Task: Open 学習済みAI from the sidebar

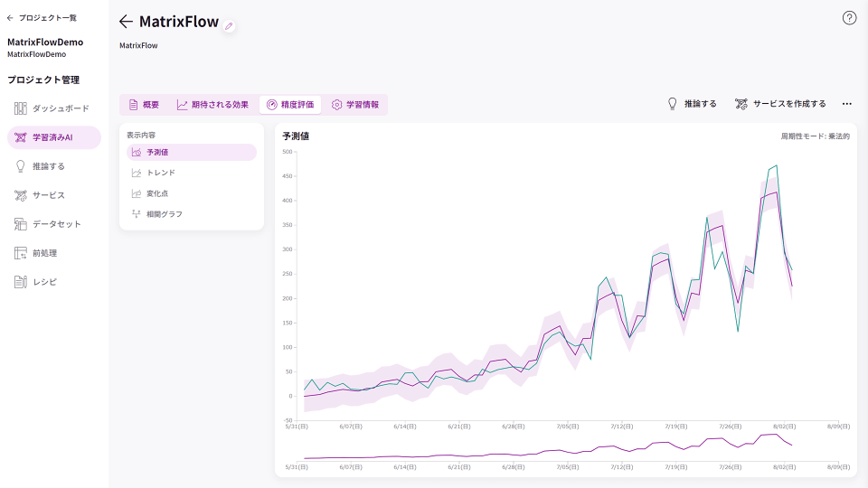Action: tap(54, 137)
